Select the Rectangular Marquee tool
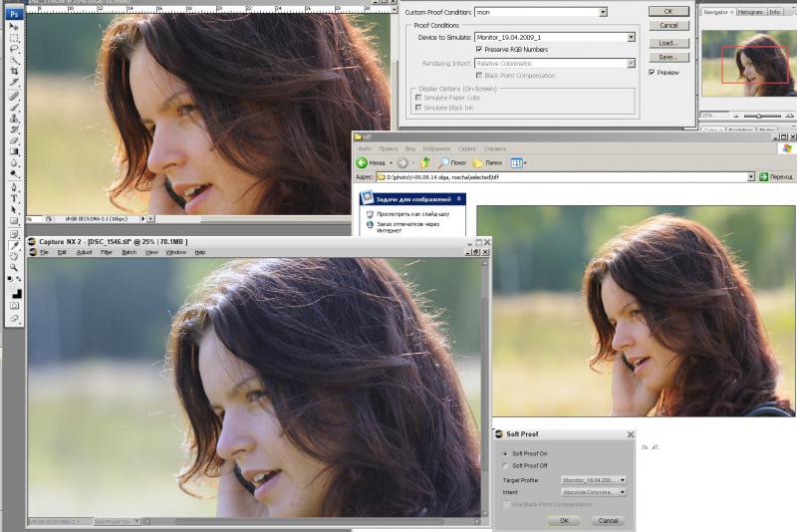Viewport: 797px width, 532px height. pos(14,38)
